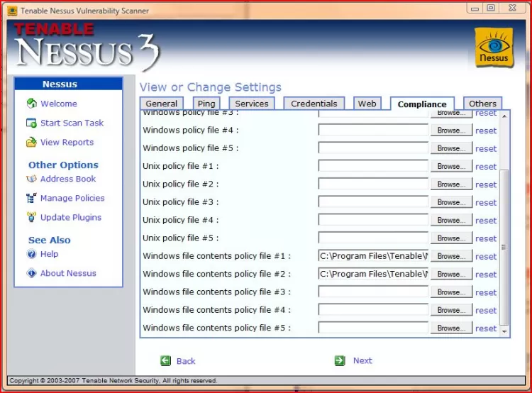
Task: Minimize the Nessus scanner window
Action: point(475,8)
